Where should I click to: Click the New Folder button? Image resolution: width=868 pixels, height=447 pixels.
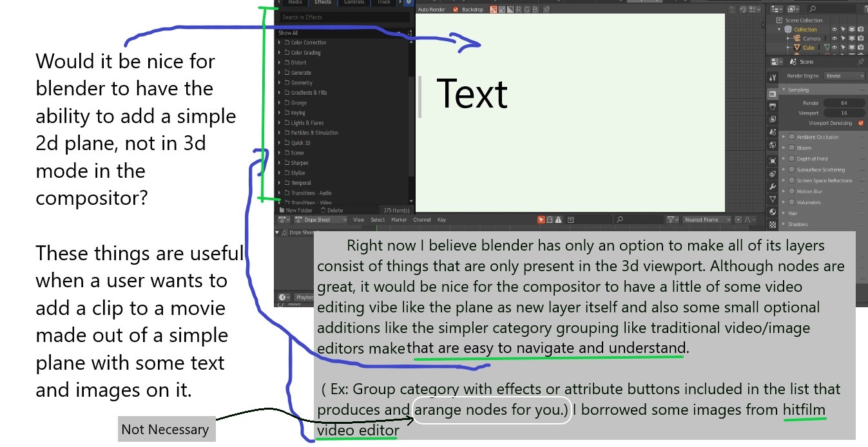point(296,211)
